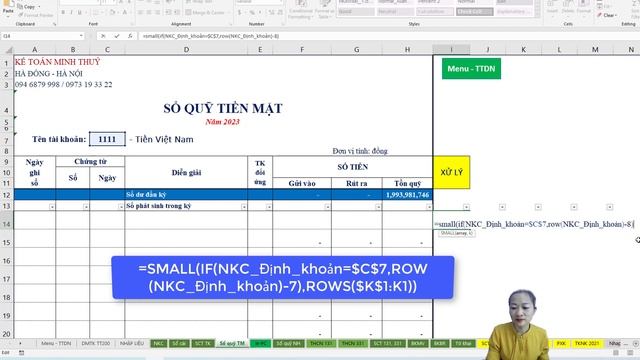The height and width of the screenshot is (360, 640).
Task: Open the filter arrow in column G row 13
Action: [x=378, y=207]
